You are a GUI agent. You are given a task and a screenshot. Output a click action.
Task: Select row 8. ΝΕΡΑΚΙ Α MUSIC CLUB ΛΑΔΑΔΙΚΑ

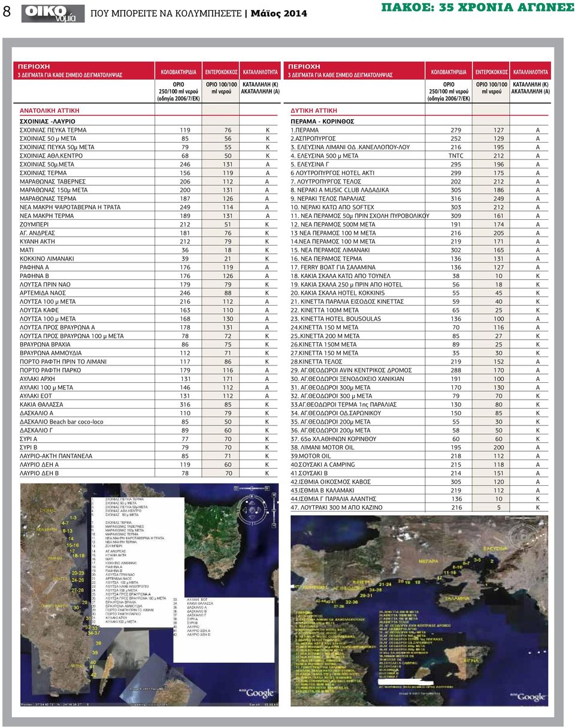(418, 190)
